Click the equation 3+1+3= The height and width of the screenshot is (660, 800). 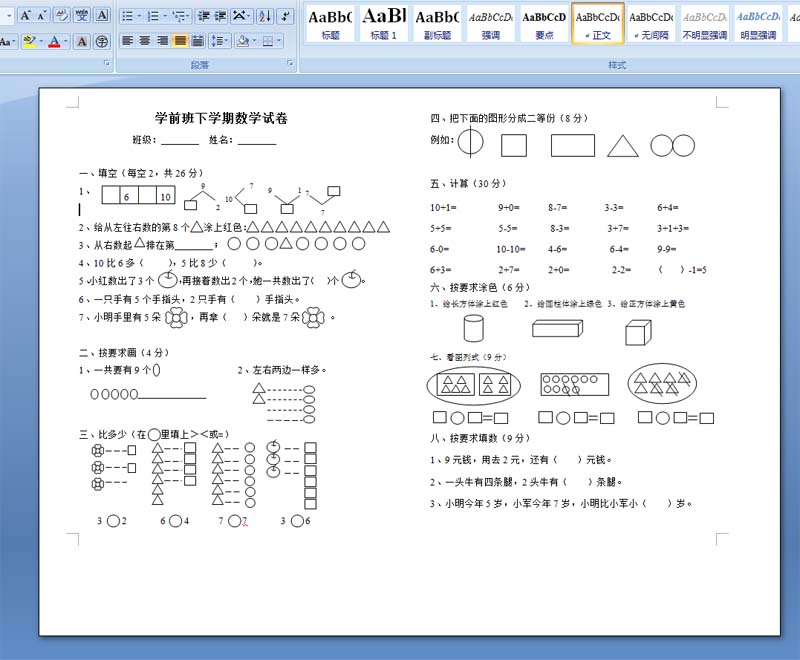click(673, 229)
